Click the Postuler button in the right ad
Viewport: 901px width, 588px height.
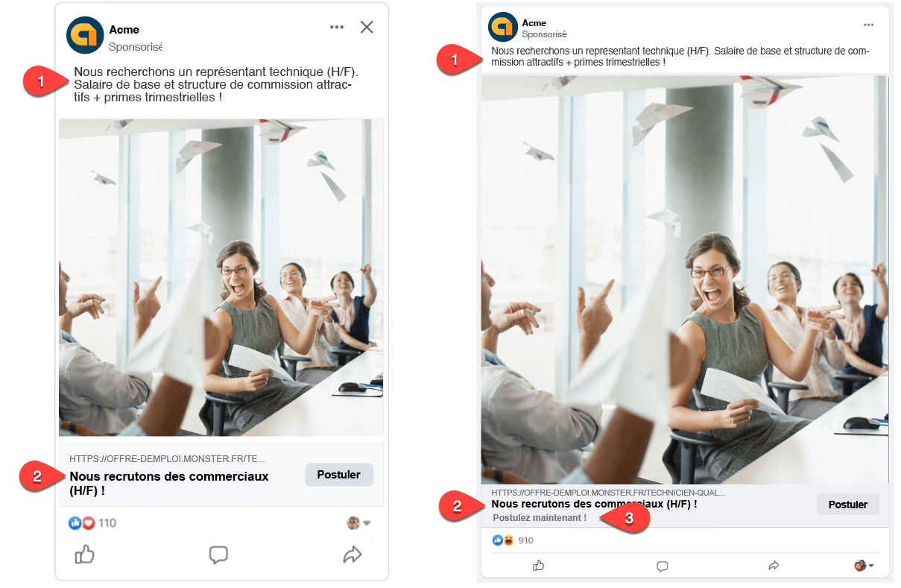[848, 505]
